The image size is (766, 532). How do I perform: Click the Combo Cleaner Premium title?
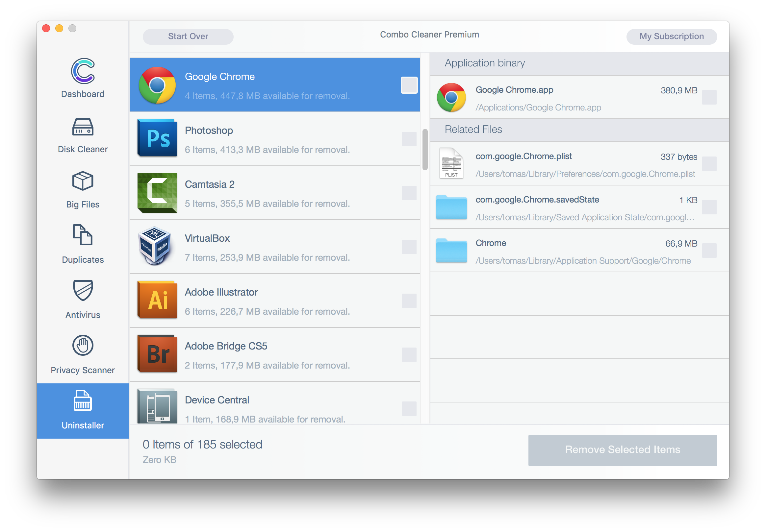(429, 34)
